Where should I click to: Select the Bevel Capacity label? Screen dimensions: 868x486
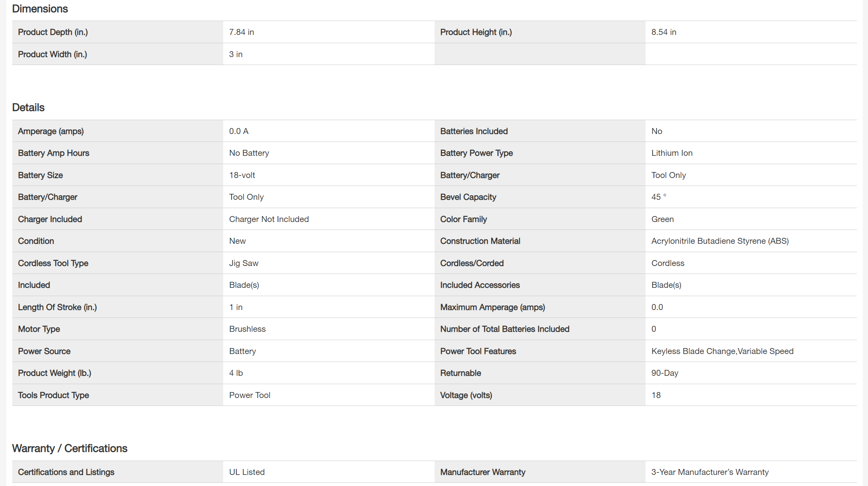468,197
